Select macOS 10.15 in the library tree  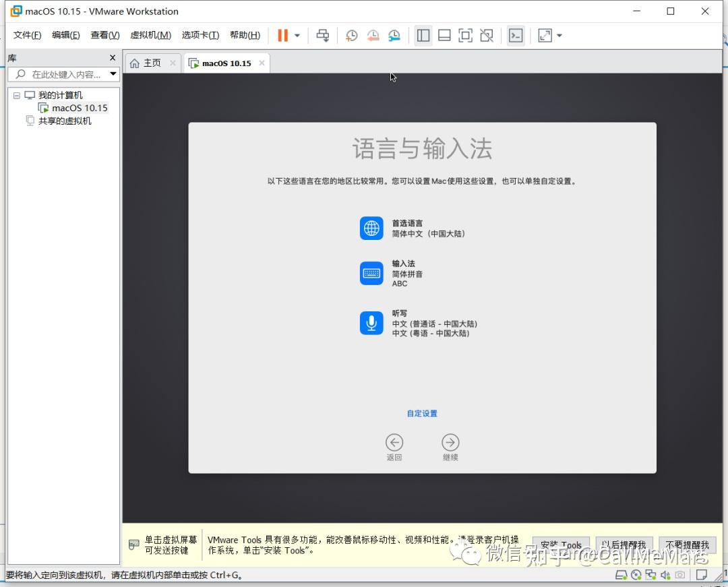[80, 108]
